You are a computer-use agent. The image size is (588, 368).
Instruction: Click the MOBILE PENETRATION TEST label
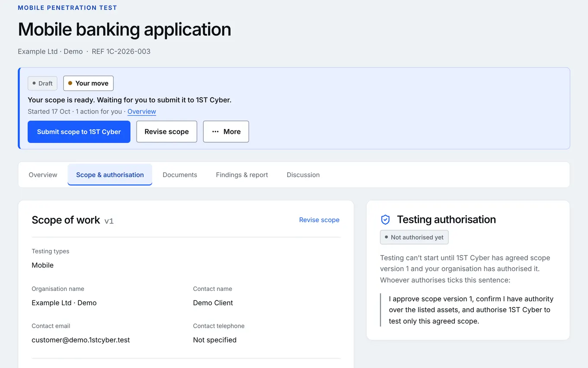pos(67,8)
